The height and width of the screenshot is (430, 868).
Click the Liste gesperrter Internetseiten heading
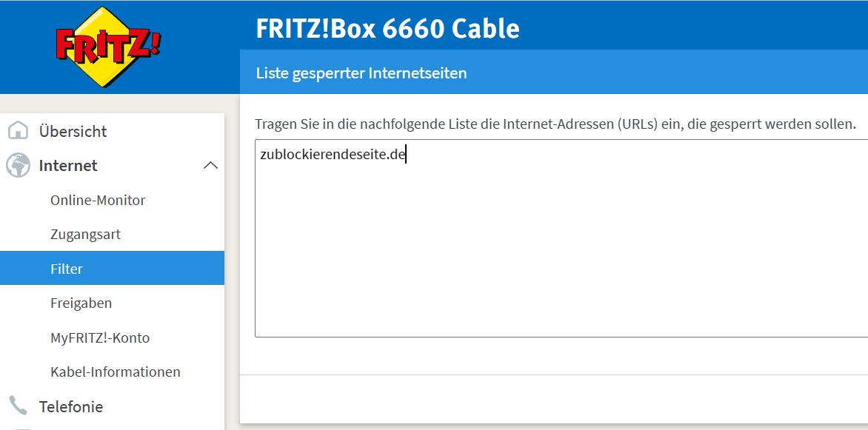click(361, 73)
